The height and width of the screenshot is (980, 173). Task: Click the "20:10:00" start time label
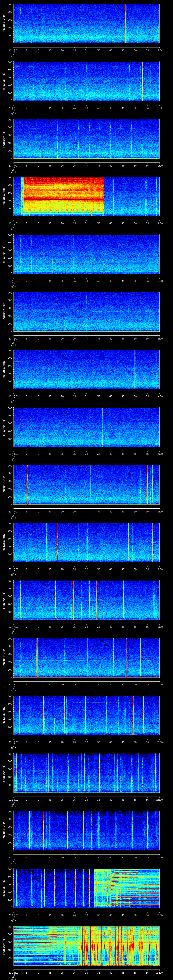(13, 223)
